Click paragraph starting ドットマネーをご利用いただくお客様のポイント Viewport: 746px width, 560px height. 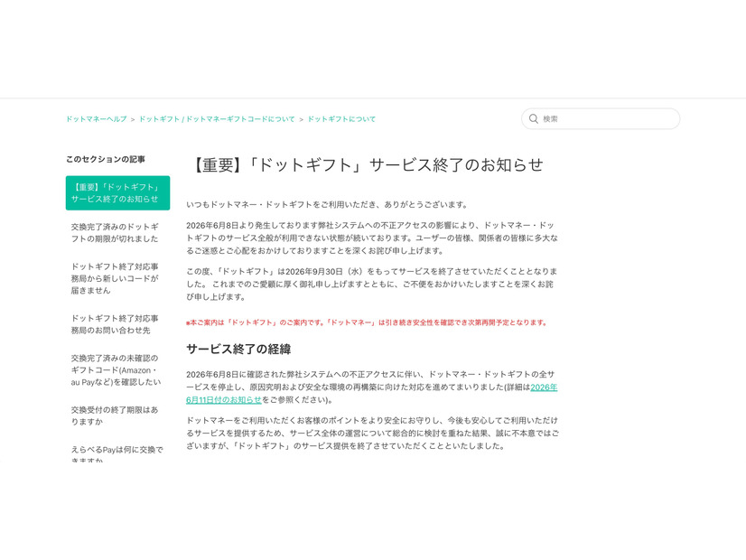click(x=372, y=434)
